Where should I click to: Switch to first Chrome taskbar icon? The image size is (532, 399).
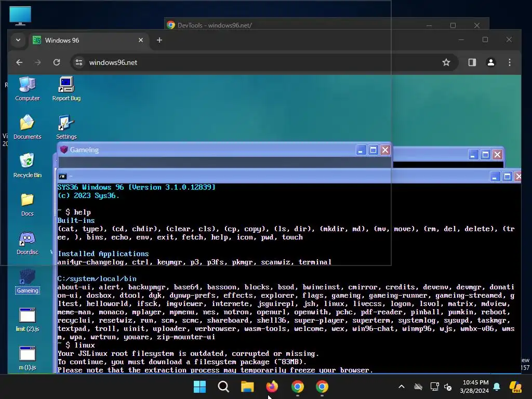tap(298, 387)
